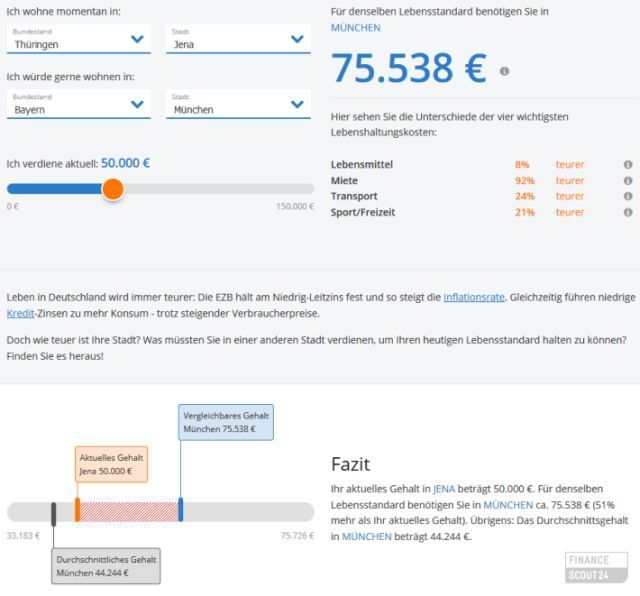This screenshot has width=640, height=596.
Task: Click the 'Fazit' heading
Action: pyautogui.click(x=350, y=464)
